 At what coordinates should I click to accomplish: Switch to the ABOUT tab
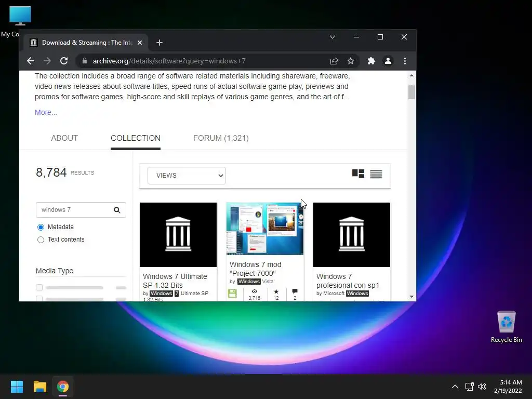(x=64, y=138)
